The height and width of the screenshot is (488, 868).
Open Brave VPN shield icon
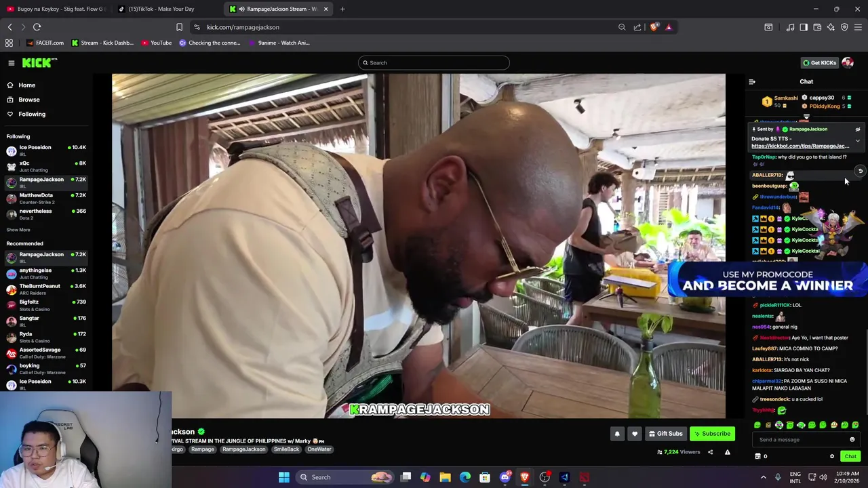844,27
